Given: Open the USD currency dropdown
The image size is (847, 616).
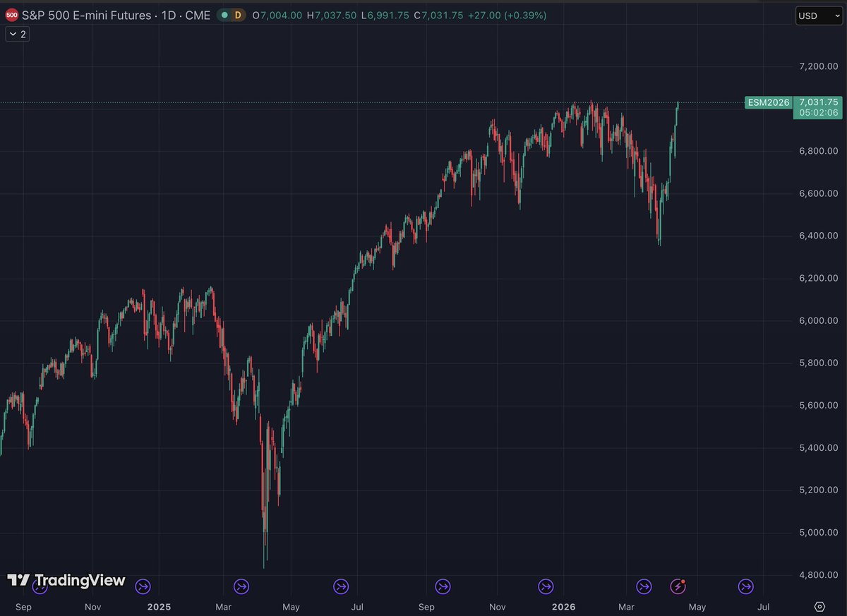Looking at the screenshot, I should pos(819,15).
